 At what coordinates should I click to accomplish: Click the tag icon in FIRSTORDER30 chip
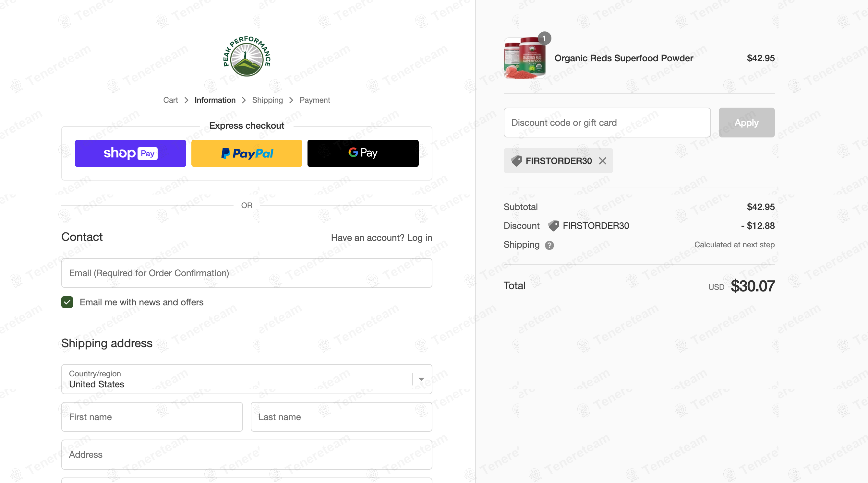point(517,161)
